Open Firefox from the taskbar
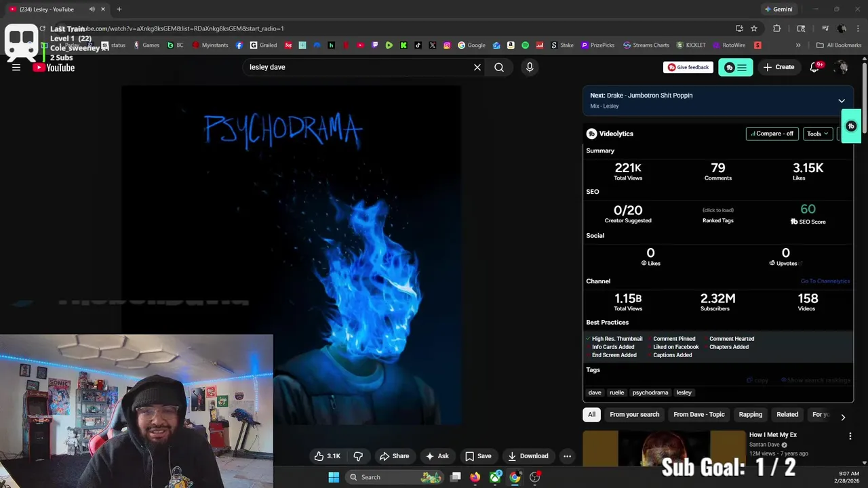Image resolution: width=868 pixels, height=488 pixels. click(x=475, y=477)
